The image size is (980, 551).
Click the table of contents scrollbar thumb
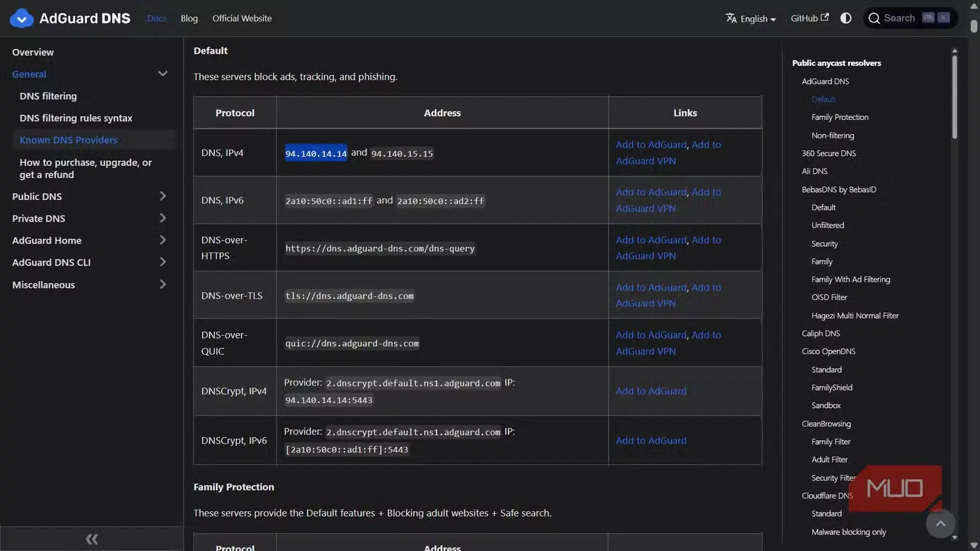954,97
